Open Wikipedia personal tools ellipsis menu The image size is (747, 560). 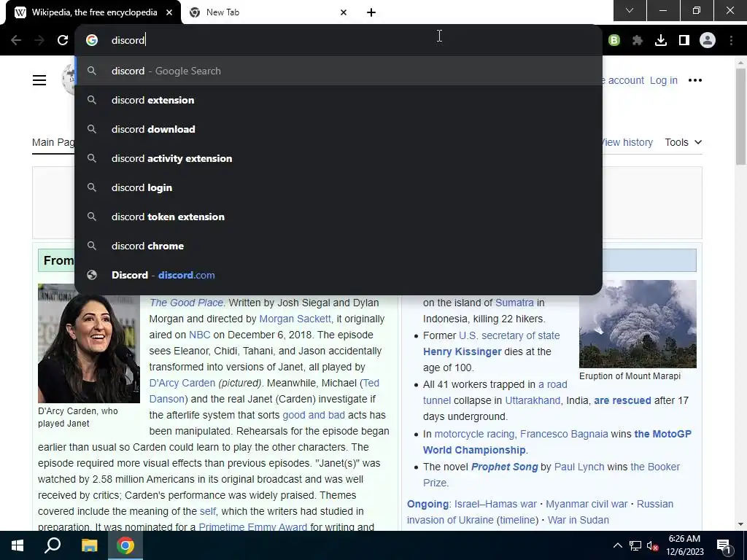[695, 80]
